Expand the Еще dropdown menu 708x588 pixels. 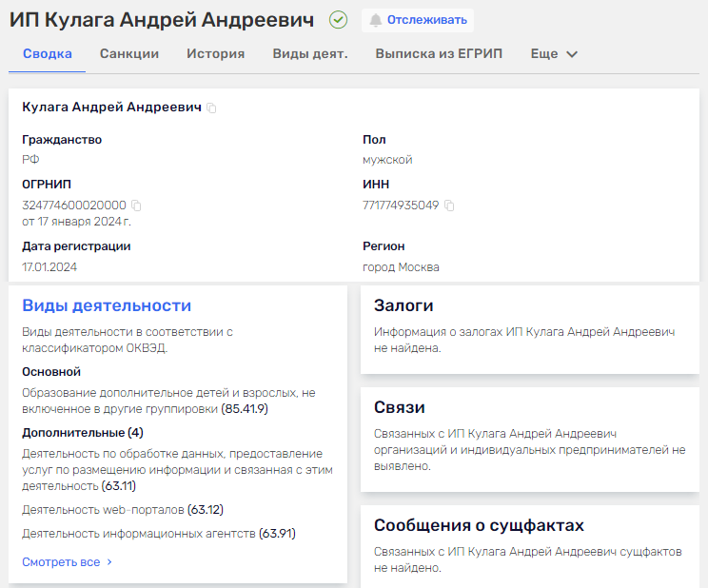[554, 54]
